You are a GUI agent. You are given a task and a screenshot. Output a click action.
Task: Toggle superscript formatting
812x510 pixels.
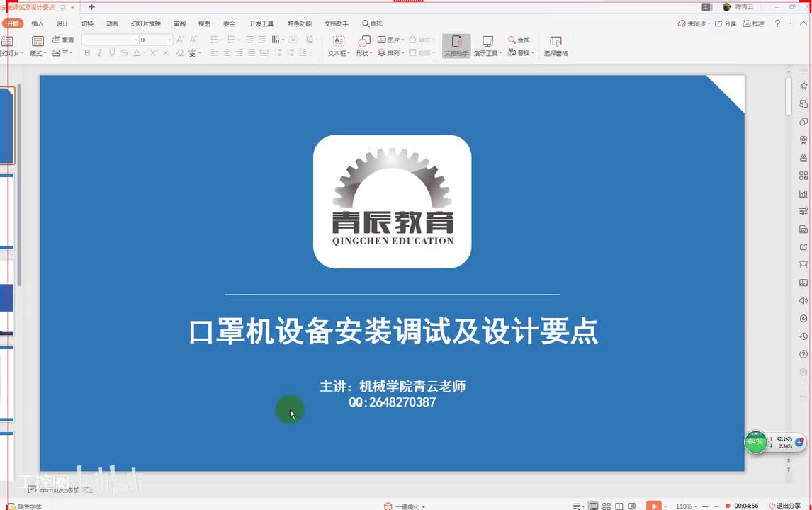point(153,53)
